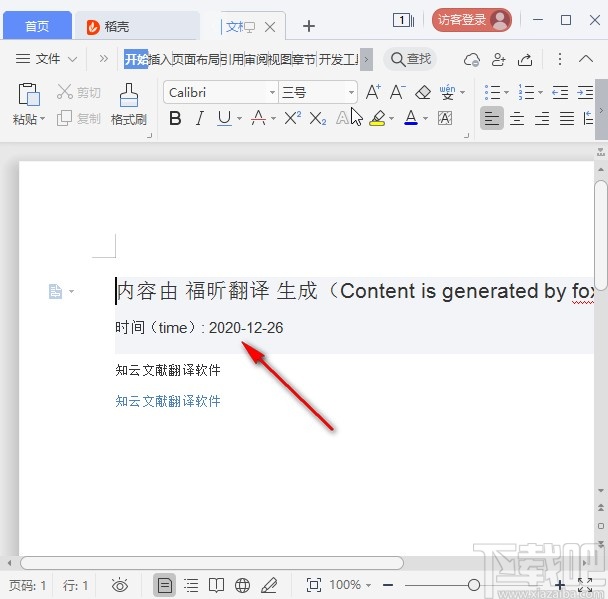The height and width of the screenshot is (599, 608).
Task: Zoom out with the minus button
Action: click(388, 585)
